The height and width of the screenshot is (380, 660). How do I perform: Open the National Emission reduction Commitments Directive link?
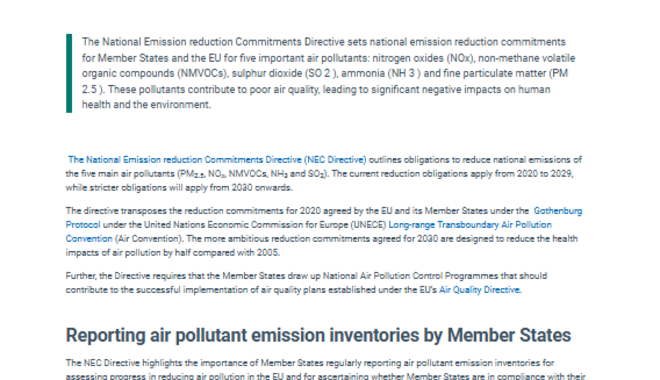click(217, 160)
